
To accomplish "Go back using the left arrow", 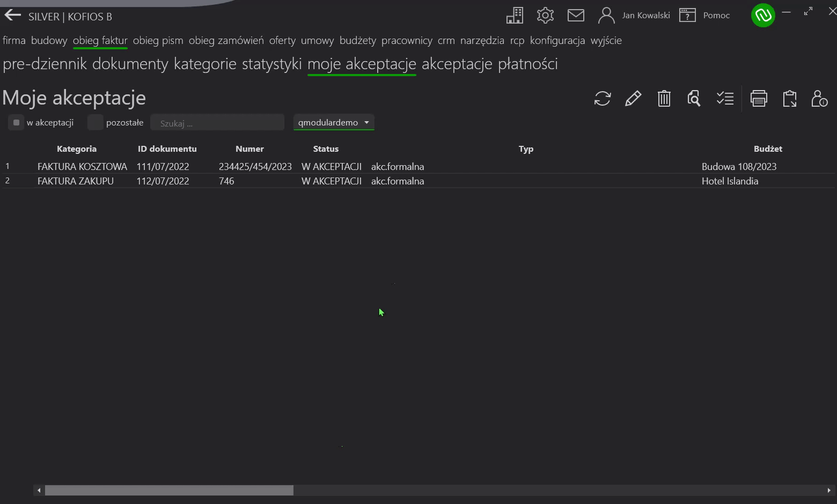I will click(12, 16).
